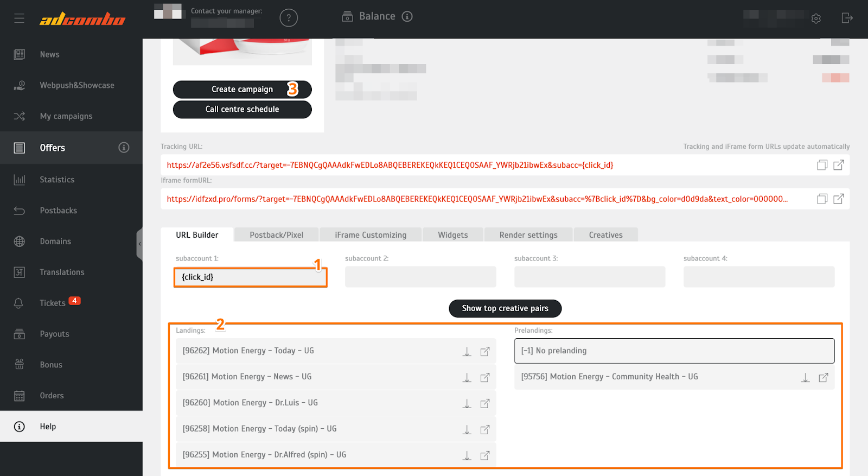Click the subaccount 2 input field
Image resolution: width=868 pixels, height=476 pixels.
pos(420,277)
